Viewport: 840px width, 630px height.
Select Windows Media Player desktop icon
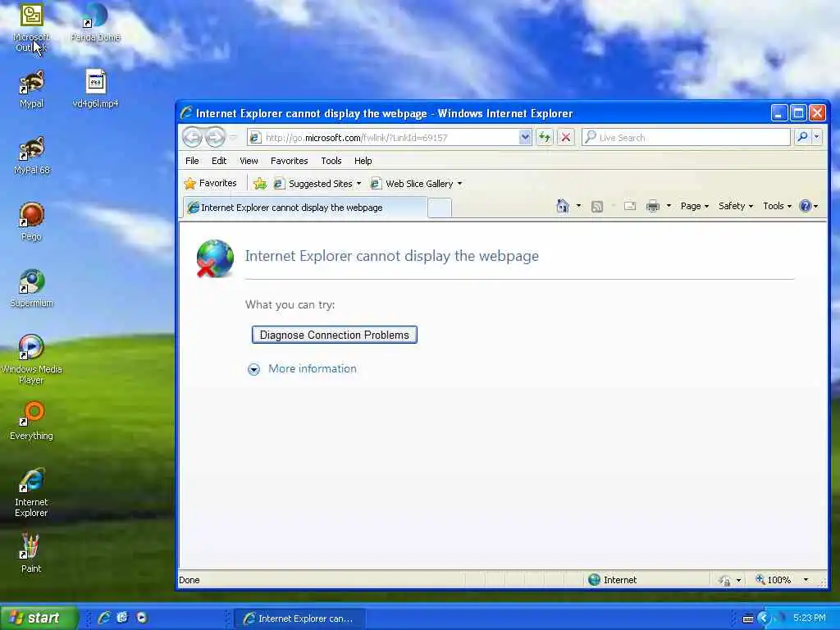[32, 359]
